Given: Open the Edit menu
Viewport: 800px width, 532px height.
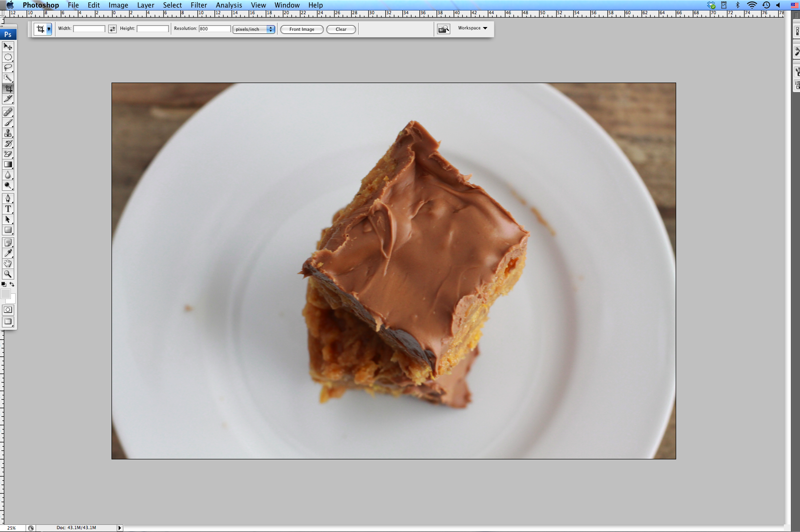Looking at the screenshot, I should click(x=94, y=5).
